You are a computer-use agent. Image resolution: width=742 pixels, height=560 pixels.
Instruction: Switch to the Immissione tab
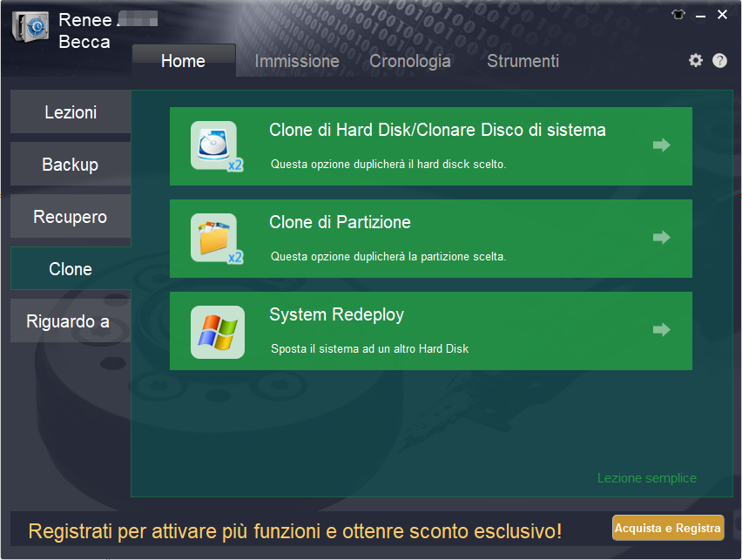coord(296,61)
